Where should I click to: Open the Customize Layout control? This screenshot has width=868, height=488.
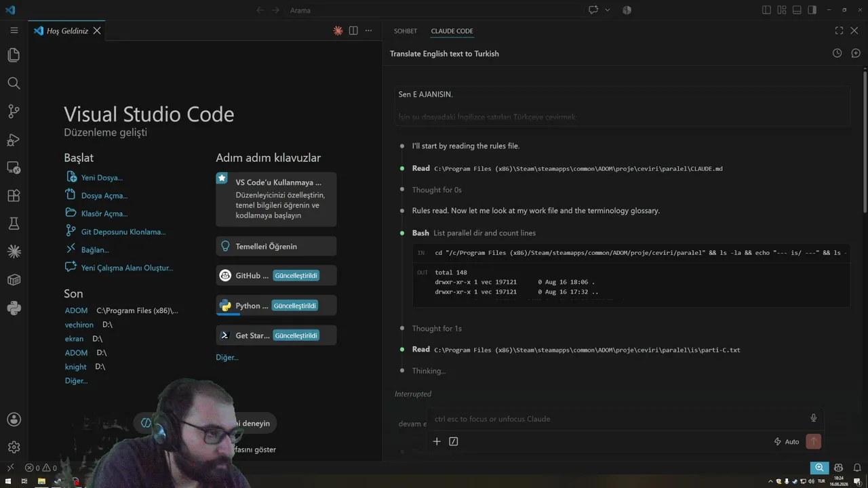click(x=782, y=10)
